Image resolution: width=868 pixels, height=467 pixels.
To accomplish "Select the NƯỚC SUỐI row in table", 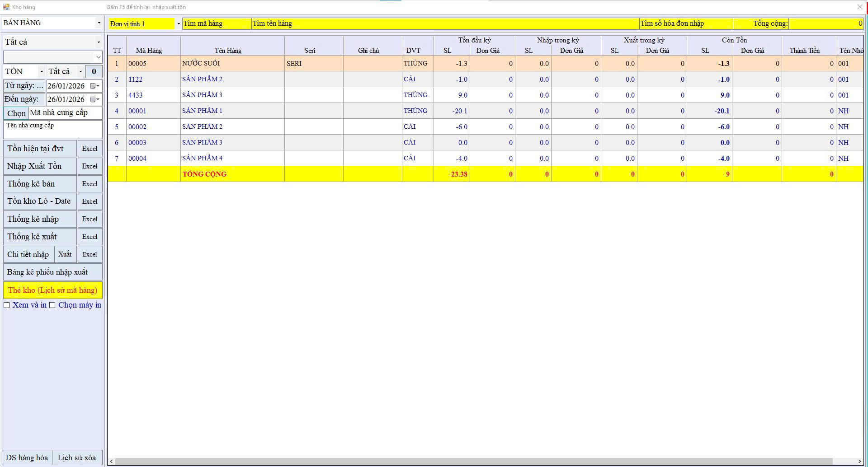I will [x=232, y=63].
